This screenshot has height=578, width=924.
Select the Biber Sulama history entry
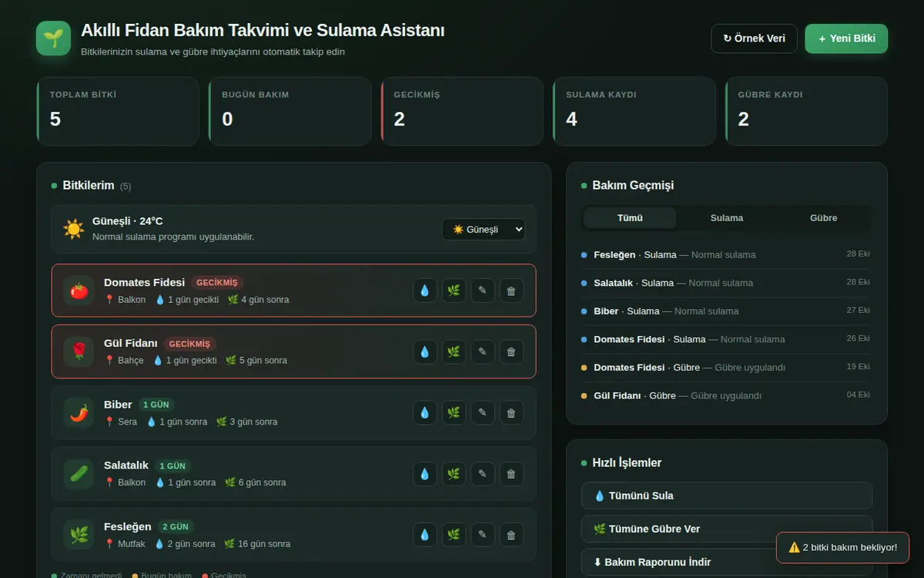pyautogui.click(x=726, y=311)
